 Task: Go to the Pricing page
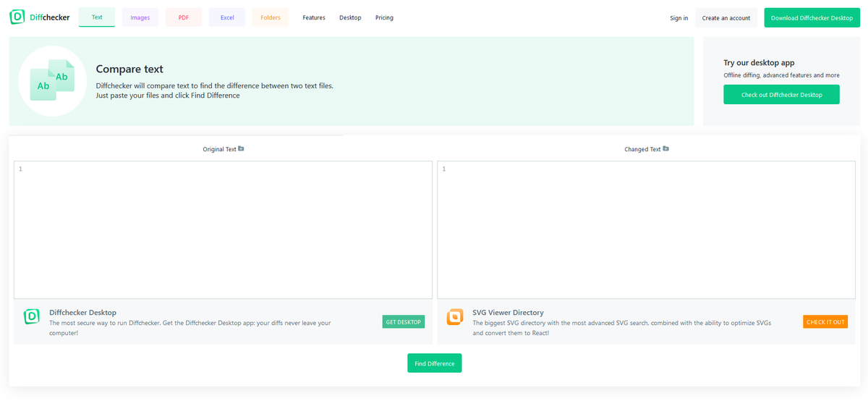pos(384,17)
